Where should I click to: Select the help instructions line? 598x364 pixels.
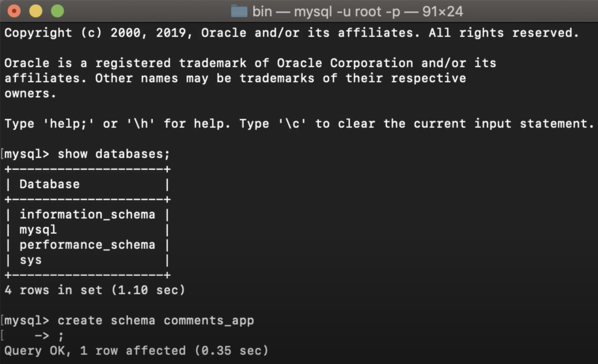(x=298, y=123)
